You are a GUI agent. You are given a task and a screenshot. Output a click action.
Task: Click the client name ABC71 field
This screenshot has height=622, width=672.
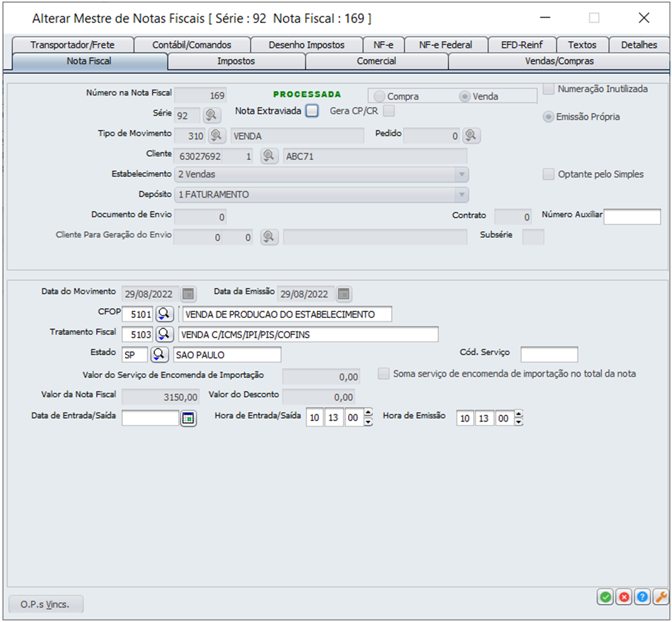[x=375, y=156]
